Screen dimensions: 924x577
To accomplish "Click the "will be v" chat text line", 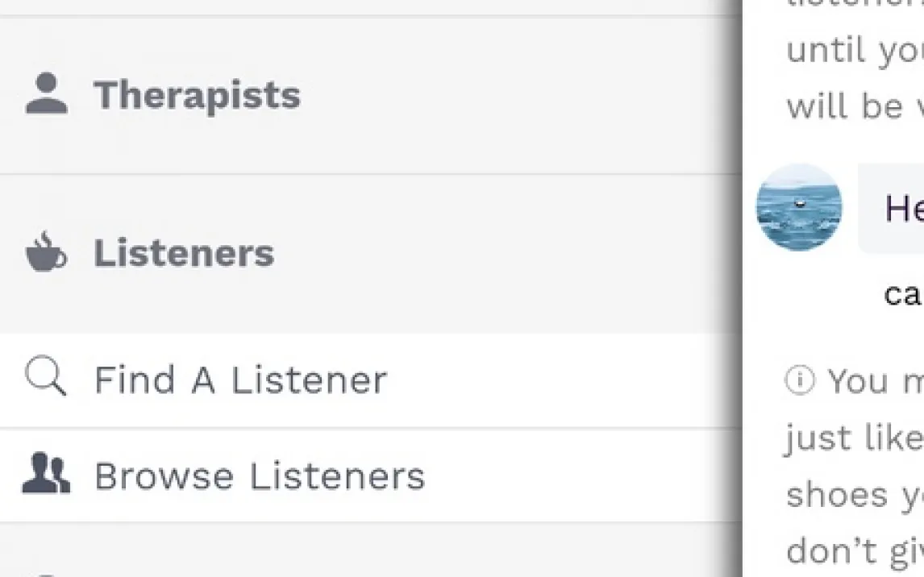I will [x=855, y=106].
